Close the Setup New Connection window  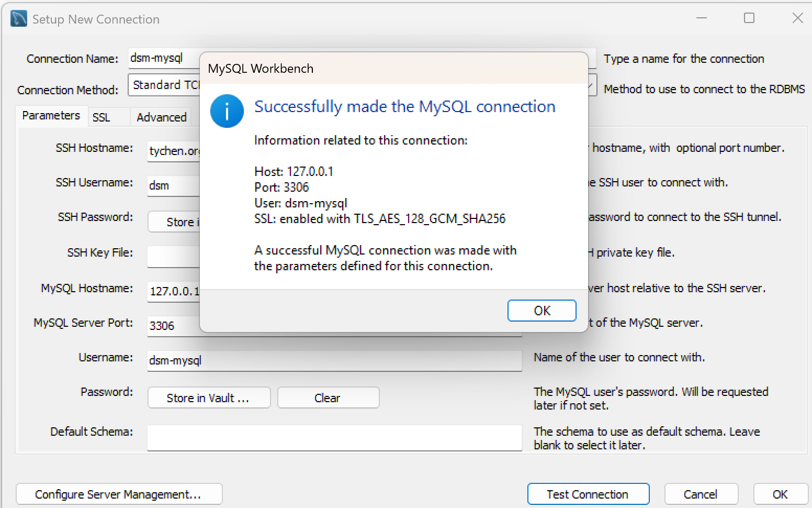click(x=797, y=18)
